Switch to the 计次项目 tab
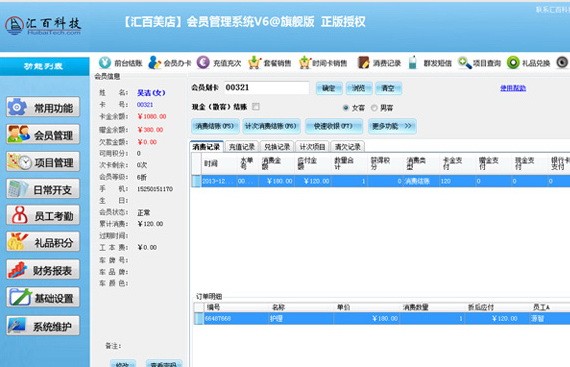Screen dimensions: 570x367 [x=312, y=146]
